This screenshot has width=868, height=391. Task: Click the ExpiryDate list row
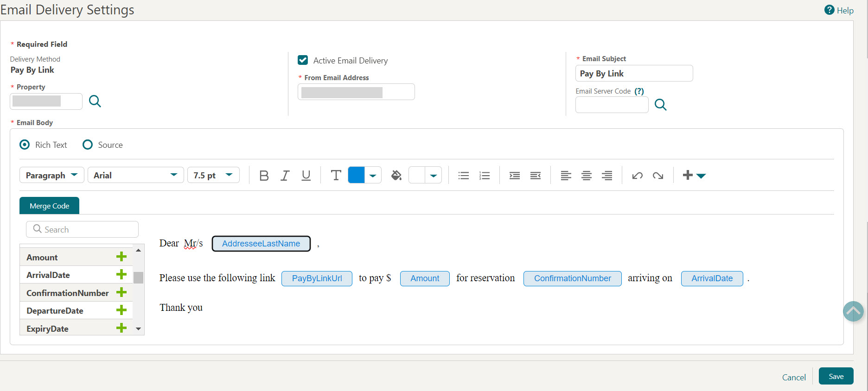tap(76, 328)
